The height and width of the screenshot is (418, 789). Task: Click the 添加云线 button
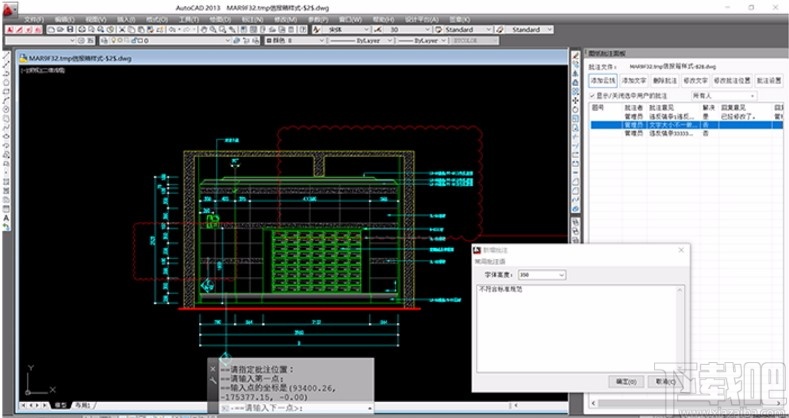(x=602, y=80)
